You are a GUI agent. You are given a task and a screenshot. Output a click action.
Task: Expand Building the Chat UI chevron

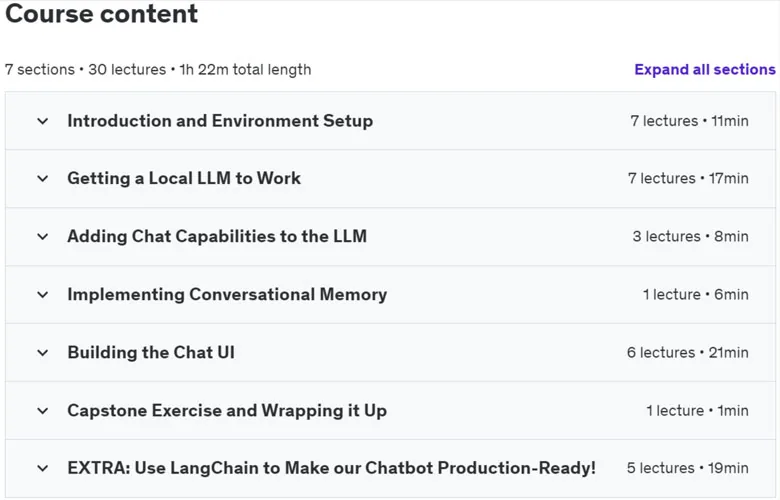(x=43, y=353)
